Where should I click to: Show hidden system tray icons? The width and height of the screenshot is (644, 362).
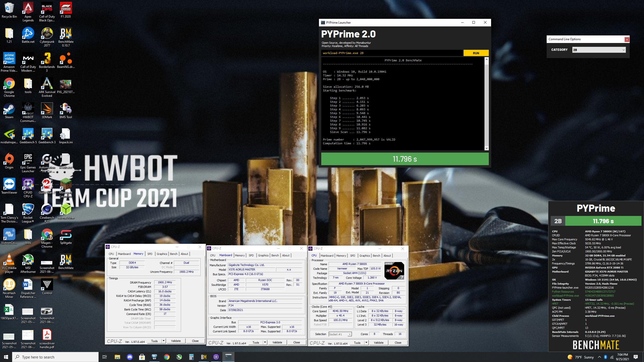(x=599, y=357)
